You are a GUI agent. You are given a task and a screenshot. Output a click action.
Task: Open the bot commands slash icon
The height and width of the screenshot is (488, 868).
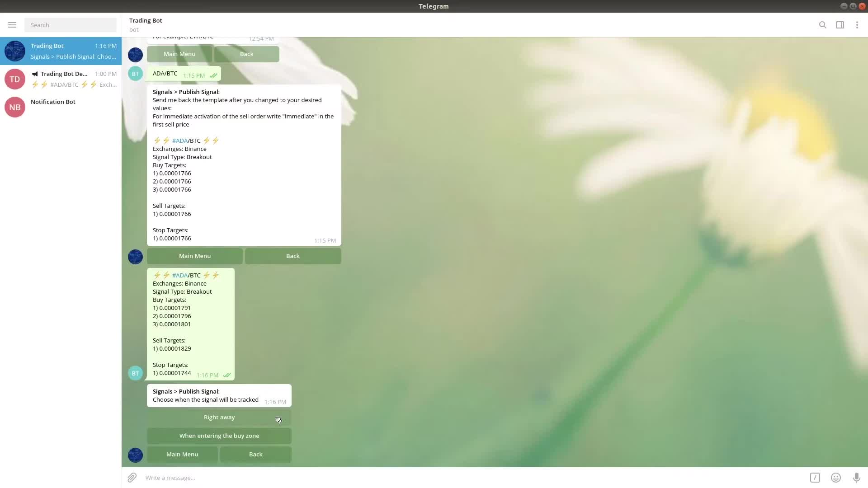pyautogui.click(x=815, y=478)
